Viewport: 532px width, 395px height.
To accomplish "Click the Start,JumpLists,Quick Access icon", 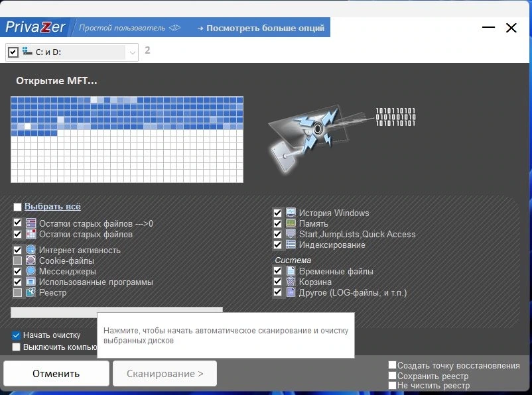I will click(x=291, y=234).
